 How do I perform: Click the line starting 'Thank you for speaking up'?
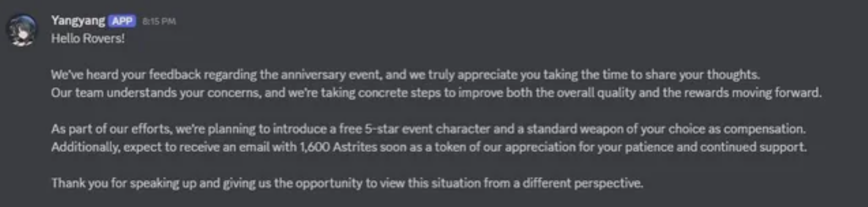click(347, 183)
